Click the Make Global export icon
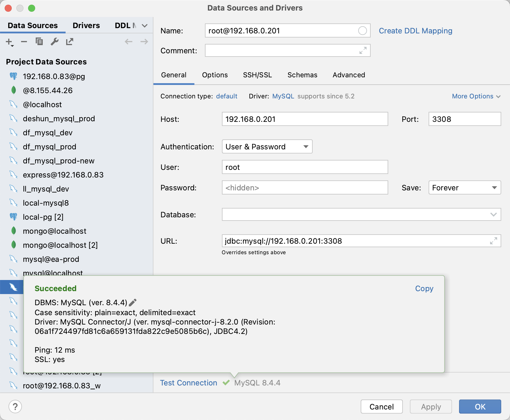510x420 pixels. 70,42
